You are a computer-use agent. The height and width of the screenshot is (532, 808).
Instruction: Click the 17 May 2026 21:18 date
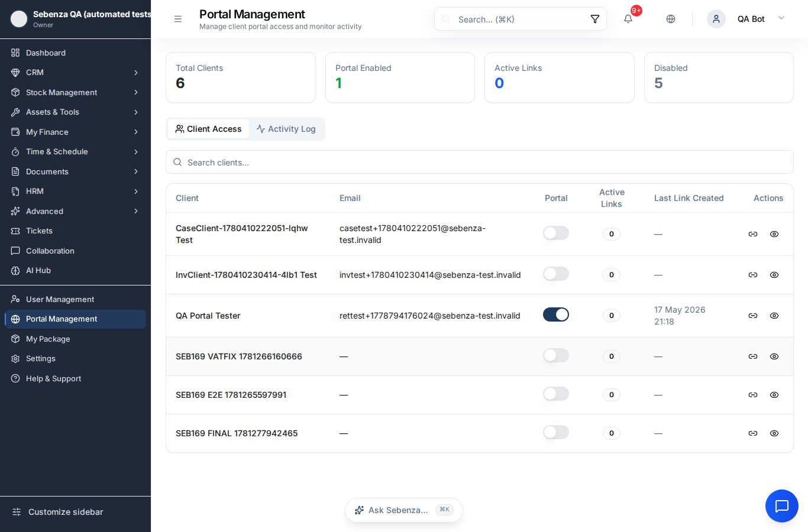[680, 316]
